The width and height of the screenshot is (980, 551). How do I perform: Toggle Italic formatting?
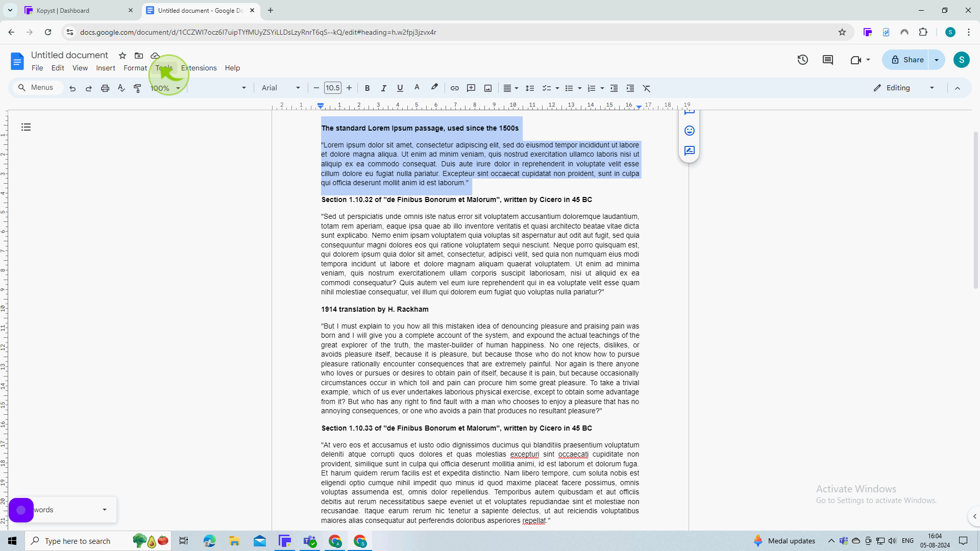pyautogui.click(x=383, y=88)
